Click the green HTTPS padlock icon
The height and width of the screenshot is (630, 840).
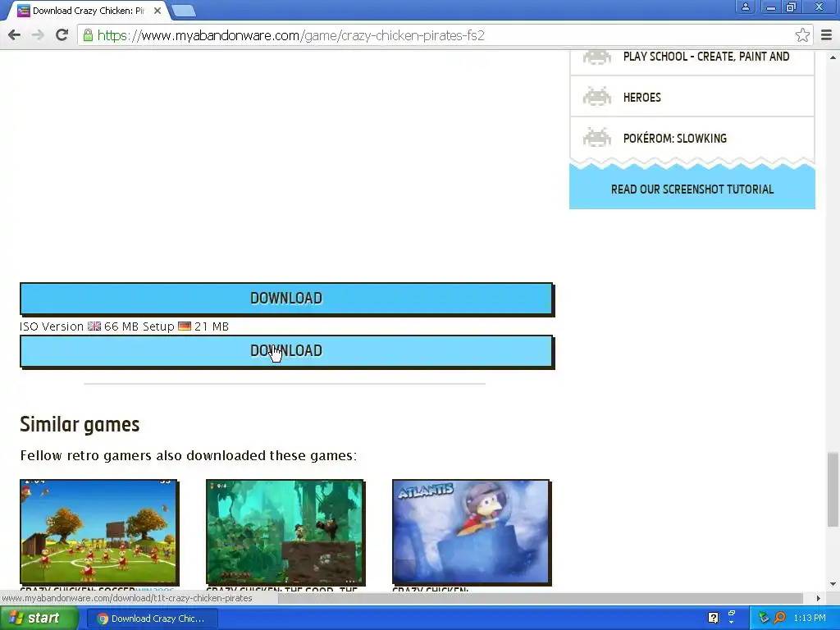coord(88,35)
